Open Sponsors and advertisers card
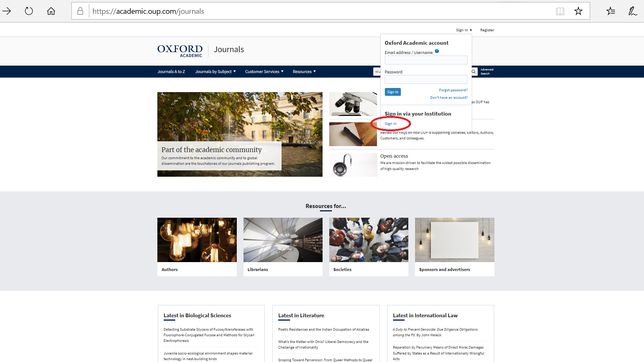 (x=455, y=247)
